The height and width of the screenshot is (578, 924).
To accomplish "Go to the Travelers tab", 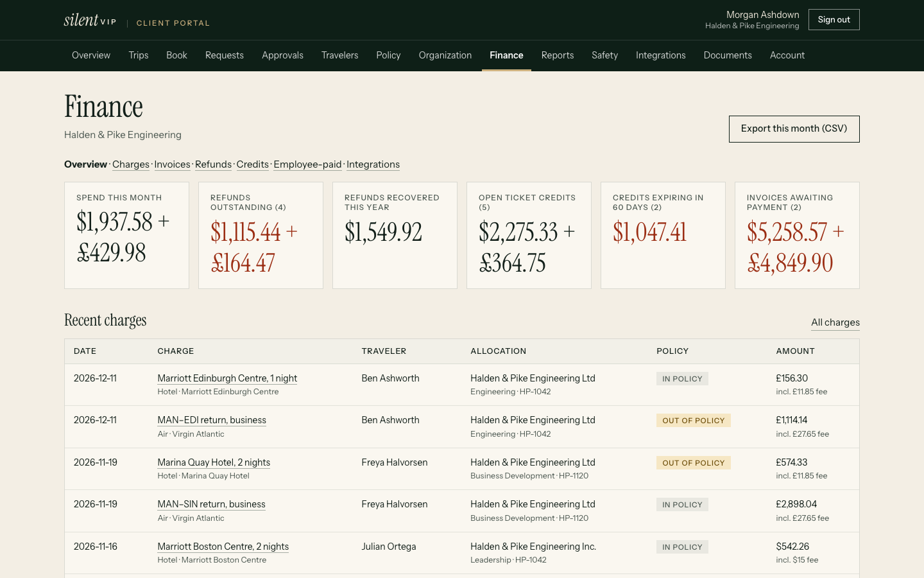I will tap(340, 55).
